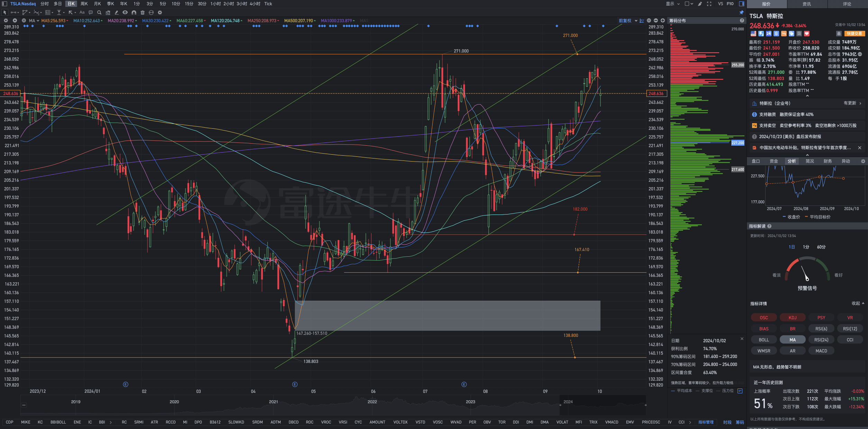Image resolution: width=868 pixels, height=429 pixels.
Task: Click the brush theme icon at top right
Action: [700, 4]
